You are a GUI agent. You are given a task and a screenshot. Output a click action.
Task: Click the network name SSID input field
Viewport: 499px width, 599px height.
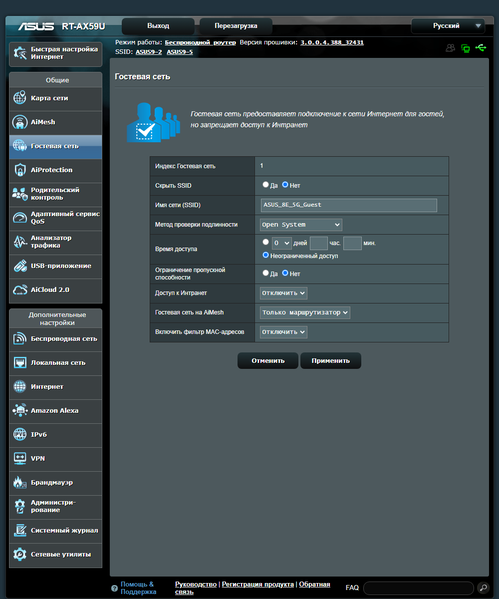point(349,205)
